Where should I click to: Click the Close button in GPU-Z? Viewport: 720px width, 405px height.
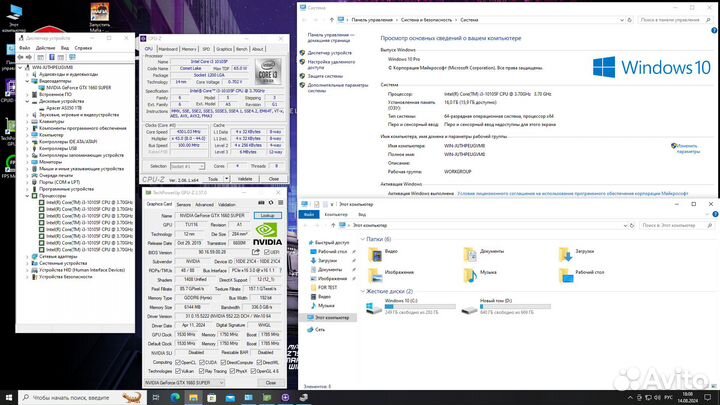point(271,382)
